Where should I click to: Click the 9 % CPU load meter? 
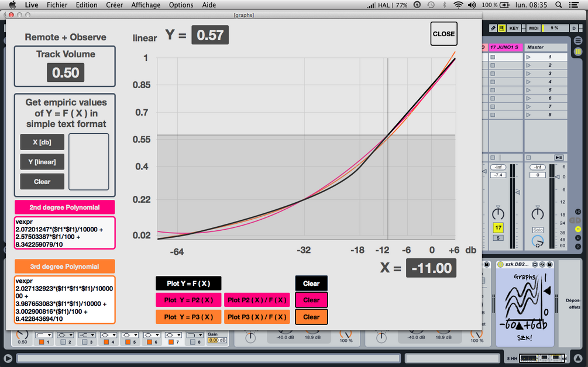(x=554, y=28)
